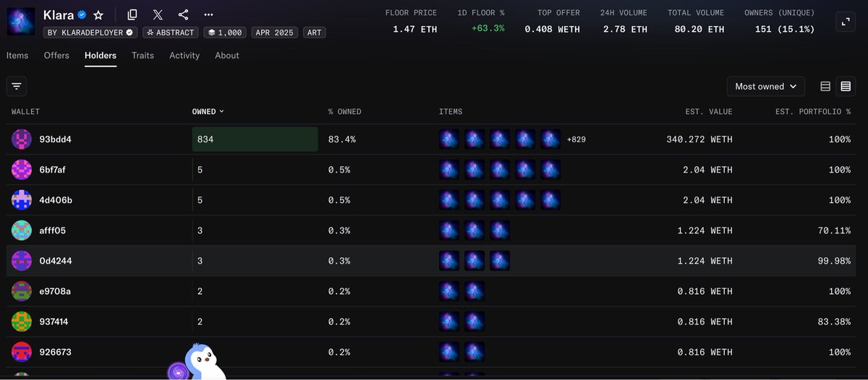Star the Klara collection as favorite
This screenshot has height=380, width=868.
tap(98, 14)
